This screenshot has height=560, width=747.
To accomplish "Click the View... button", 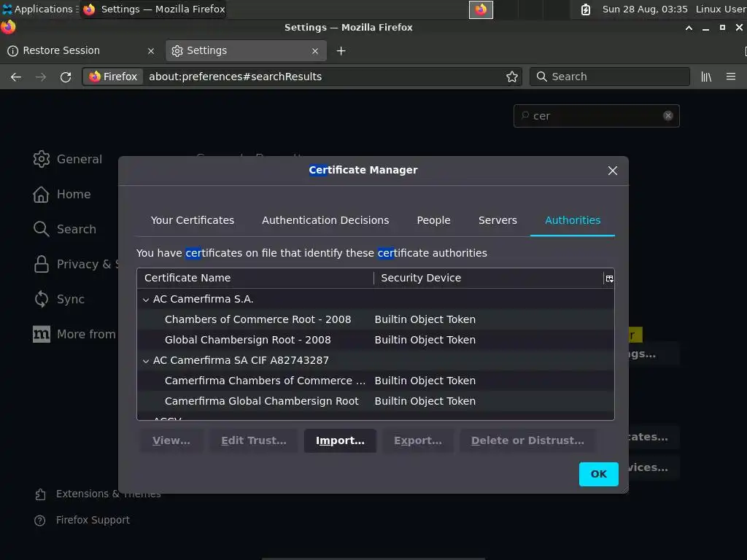I will pos(171,440).
